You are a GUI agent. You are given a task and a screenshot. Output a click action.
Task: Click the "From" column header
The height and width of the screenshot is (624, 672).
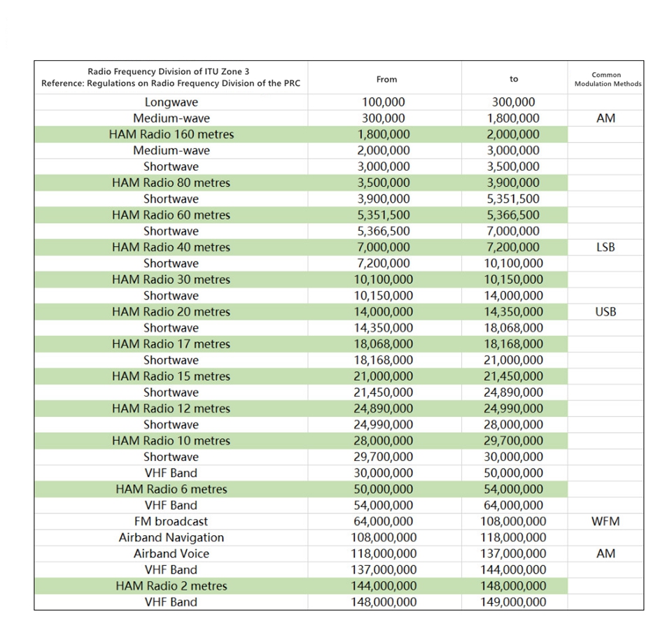386,79
